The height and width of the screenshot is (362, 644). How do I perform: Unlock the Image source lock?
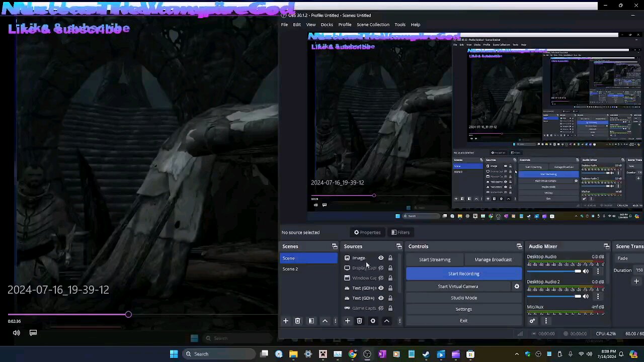click(390, 258)
